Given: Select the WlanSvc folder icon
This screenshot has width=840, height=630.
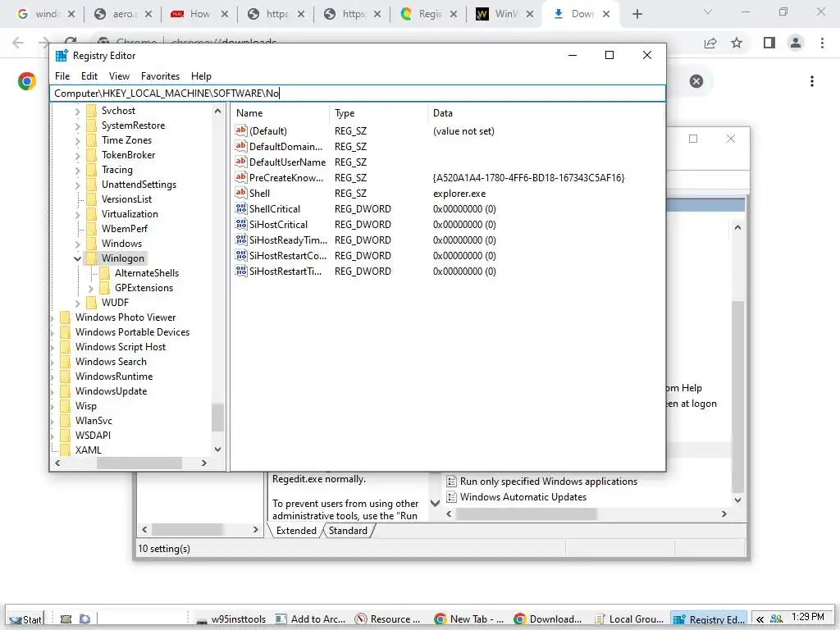Looking at the screenshot, I should pos(66,421).
